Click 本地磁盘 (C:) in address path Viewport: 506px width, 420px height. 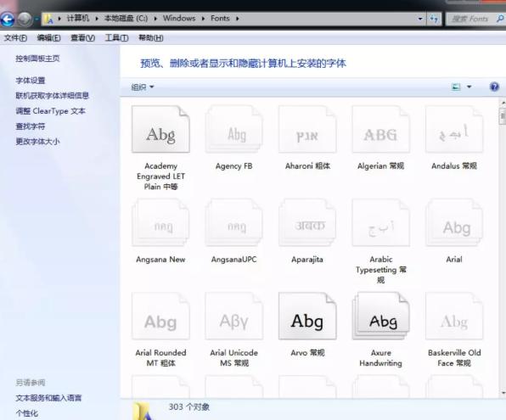[x=126, y=19]
